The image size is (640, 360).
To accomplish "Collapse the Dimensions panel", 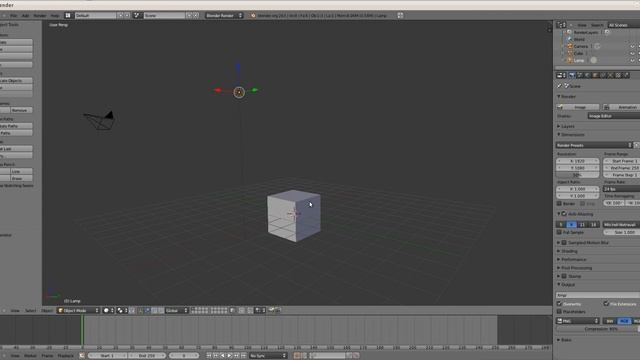I will (x=571, y=135).
